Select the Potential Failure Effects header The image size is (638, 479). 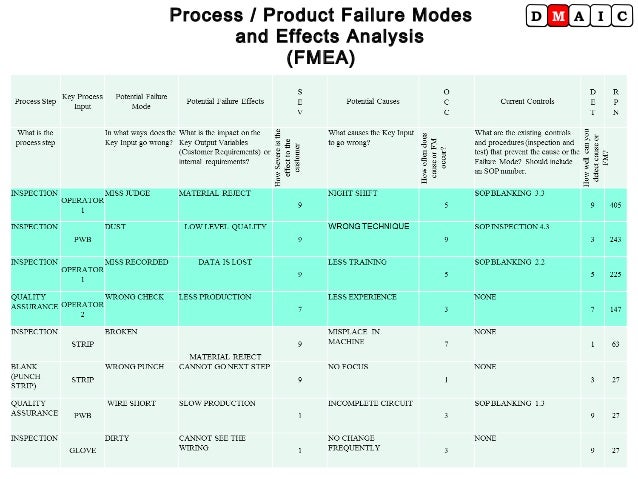pyautogui.click(x=225, y=101)
